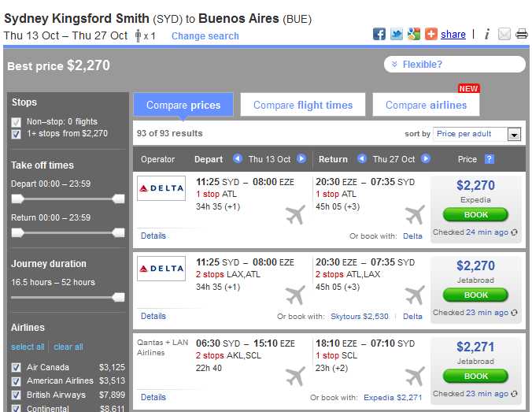Image resolution: width=532 pixels, height=412 pixels.
Task: Email these results with envelope icon
Action: 504,34
